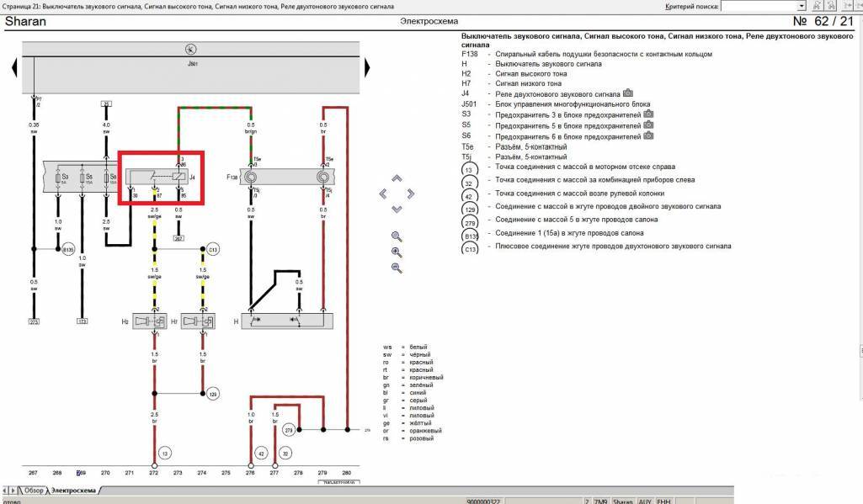863x504 pixels.
Task: Open camera photo for fuse S3
Action: click(648, 114)
